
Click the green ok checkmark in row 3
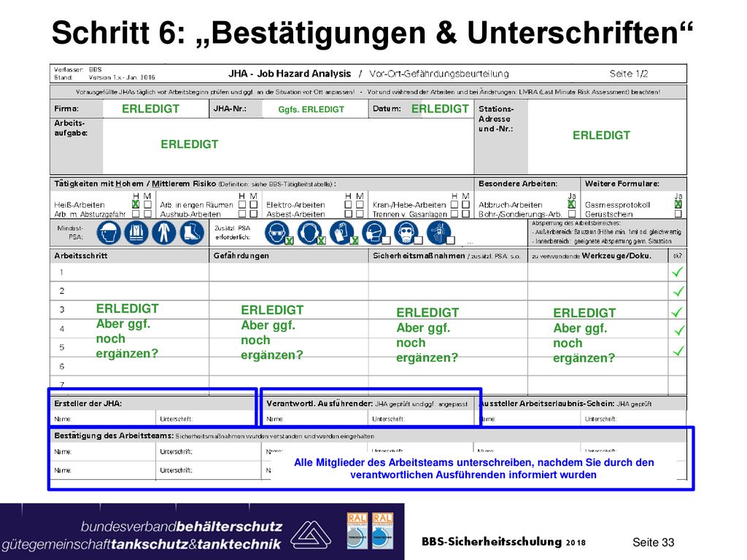click(x=677, y=312)
